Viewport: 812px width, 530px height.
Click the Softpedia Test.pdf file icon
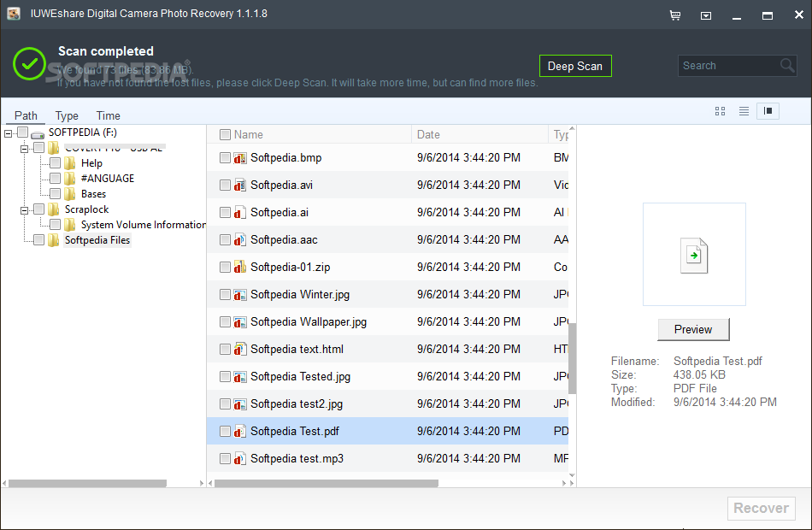pyautogui.click(x=239, y=431)
